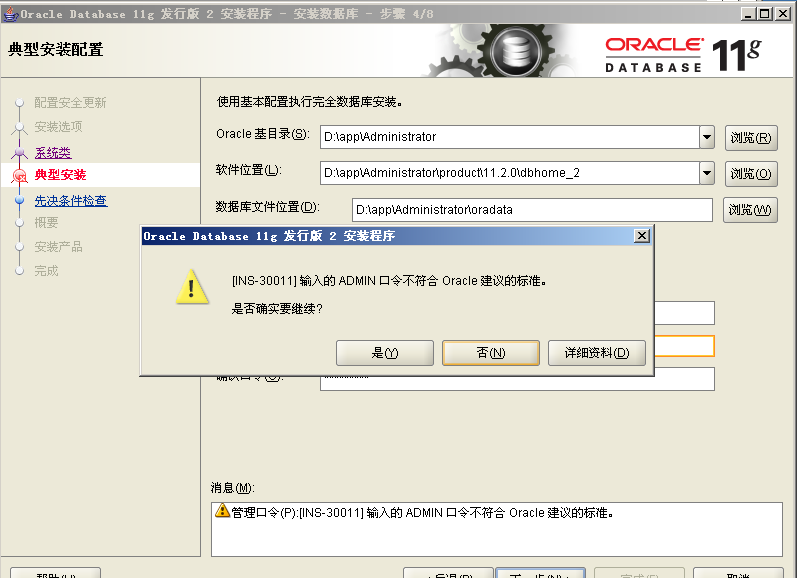
Task: Click the 系统类 step marker icon
Action: 19,152
